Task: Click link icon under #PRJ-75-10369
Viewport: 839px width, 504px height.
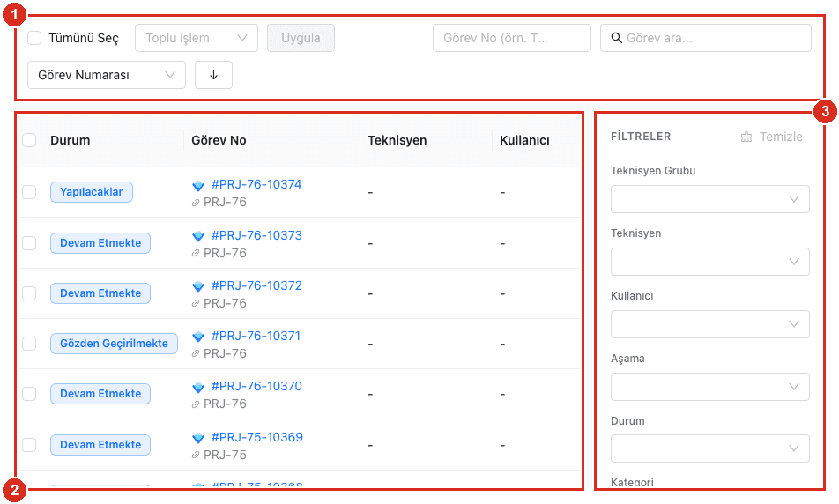Action: pos(196,456)
